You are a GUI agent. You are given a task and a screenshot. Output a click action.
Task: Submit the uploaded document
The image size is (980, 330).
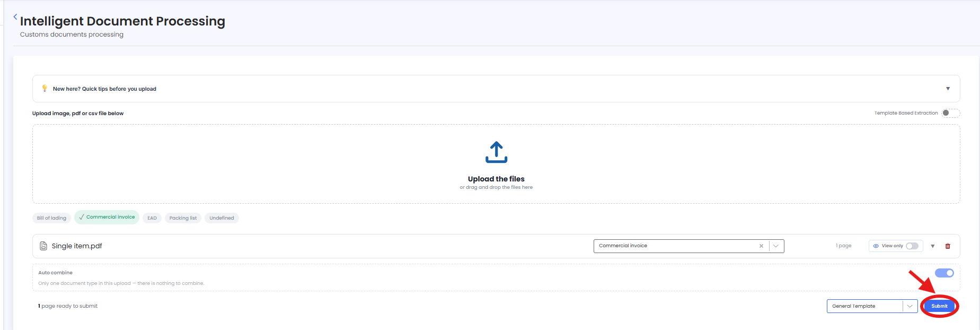click(x=939, y=306)
